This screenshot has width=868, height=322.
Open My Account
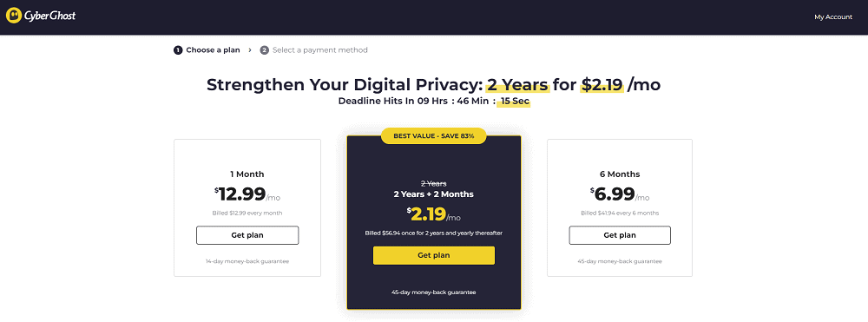[x=833, y=17]
